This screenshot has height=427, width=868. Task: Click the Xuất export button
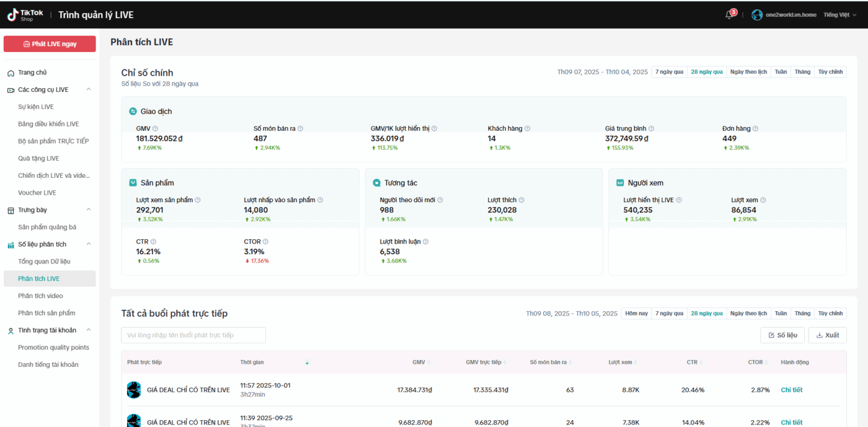pyautogui.click(x=827, y=335)
